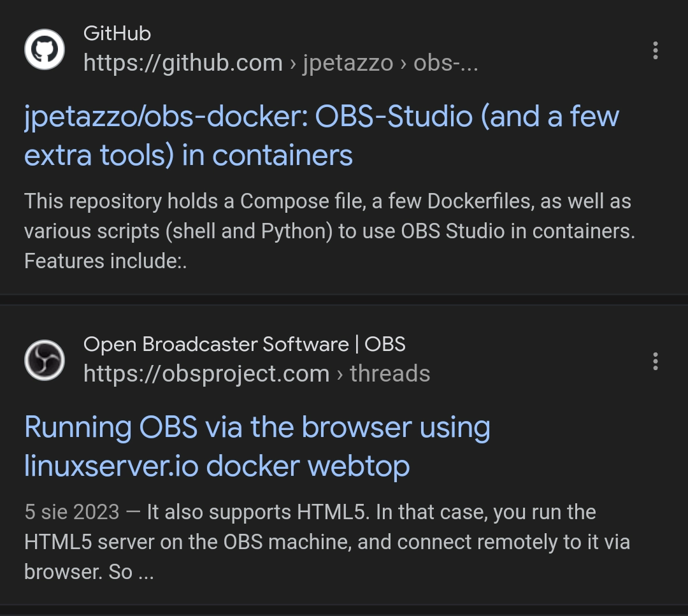Image resolution: width=688 pixels, height=616 pixels.
Task: Click "extra tools) in containers" title line
Action: tap(189, 155)
